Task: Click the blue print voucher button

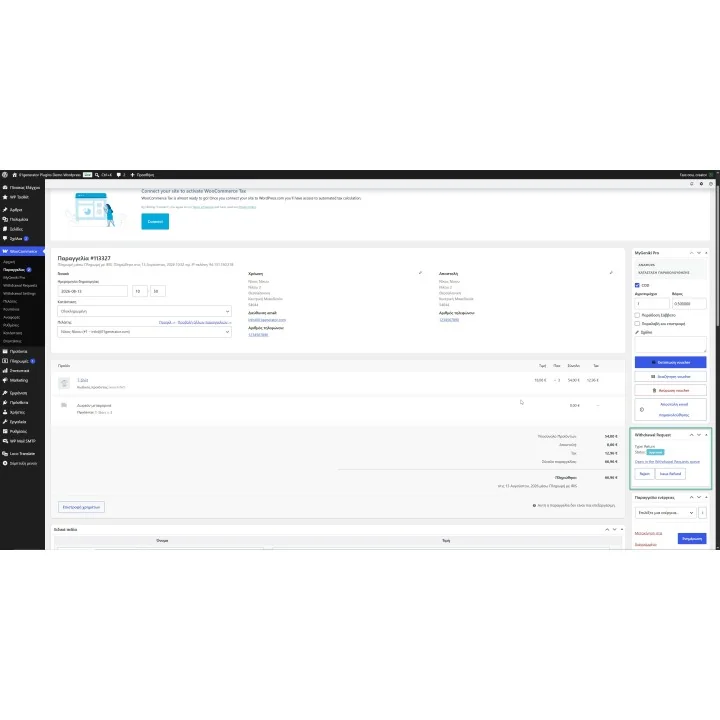Action: (x=670, y=362)
